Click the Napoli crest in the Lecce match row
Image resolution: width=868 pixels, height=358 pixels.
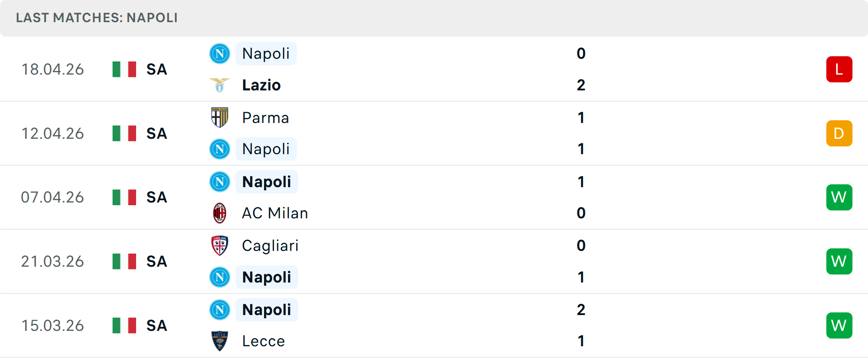[220, 310]
